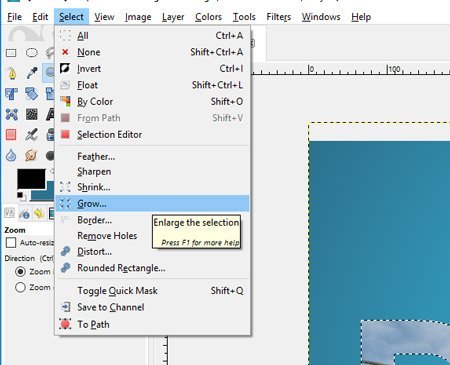Select the Free Select lasso tool
The image size is (450, 365).
tap(50, 53)
